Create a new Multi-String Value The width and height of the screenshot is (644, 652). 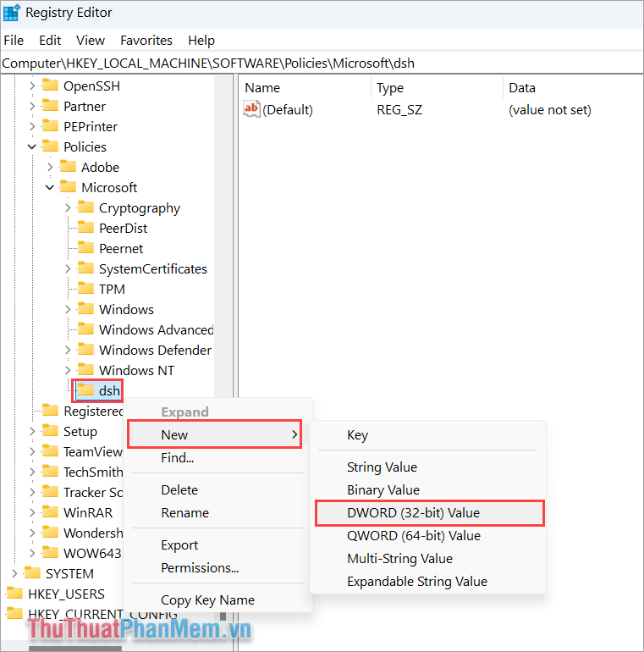pyautogui.click(x=428, y=559)
